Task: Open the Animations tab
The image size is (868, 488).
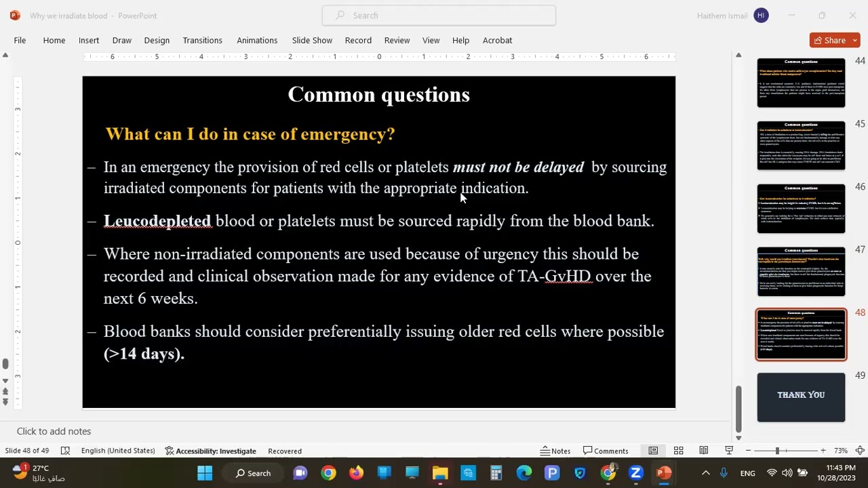Action: click(x=257, y=40)
